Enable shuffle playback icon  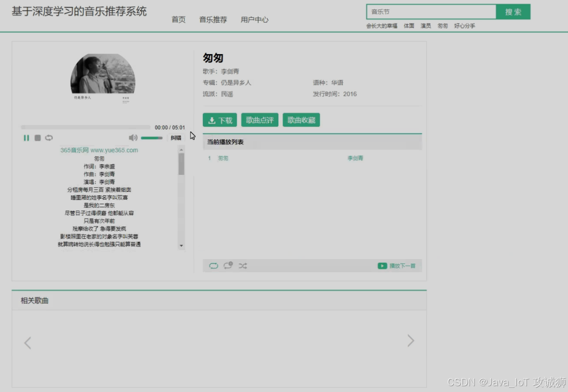point(243,266)
